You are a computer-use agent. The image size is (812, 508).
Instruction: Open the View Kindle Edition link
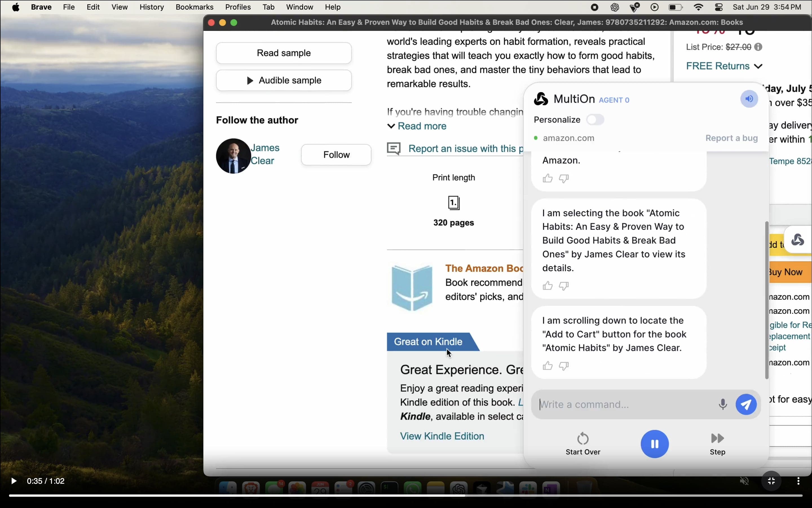coord(442,436)
